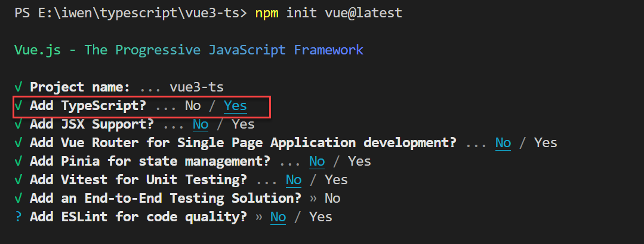Click the checkmark beside the Vue Router prompt
The image size is (644, 244).
pyautogui.click(x=19, y=143)
